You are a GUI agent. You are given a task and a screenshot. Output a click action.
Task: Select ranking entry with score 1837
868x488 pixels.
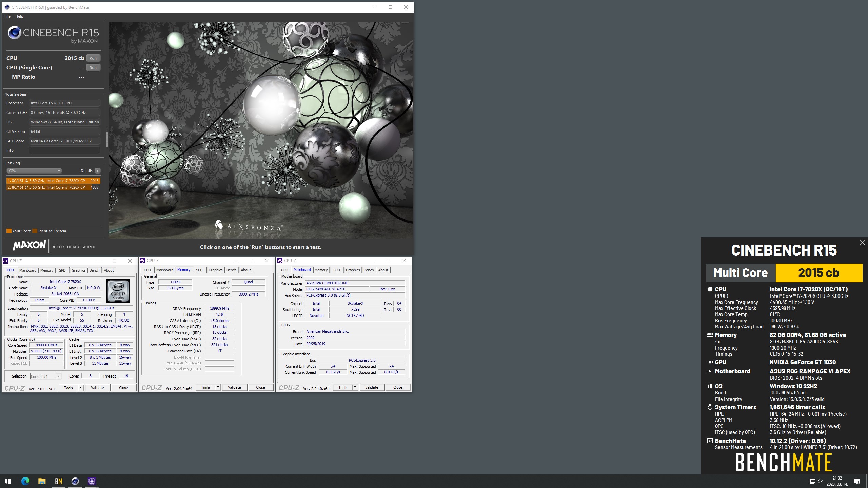53,187
